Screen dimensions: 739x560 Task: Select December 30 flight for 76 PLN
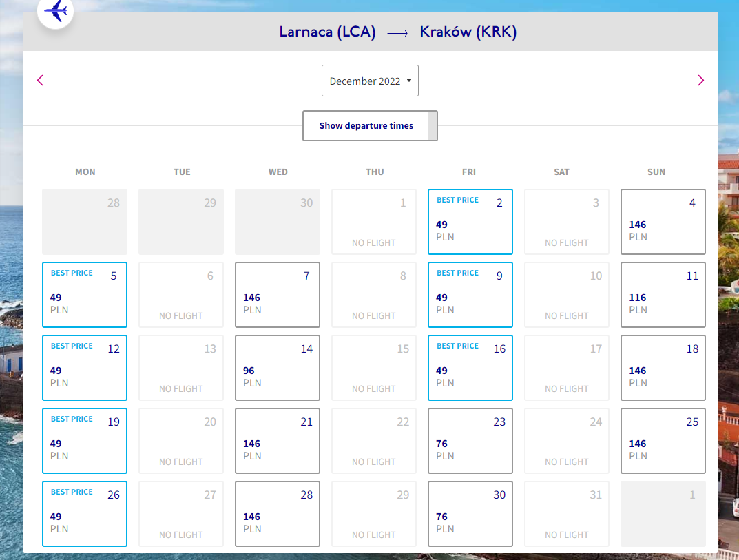click(x=470, y=514)
